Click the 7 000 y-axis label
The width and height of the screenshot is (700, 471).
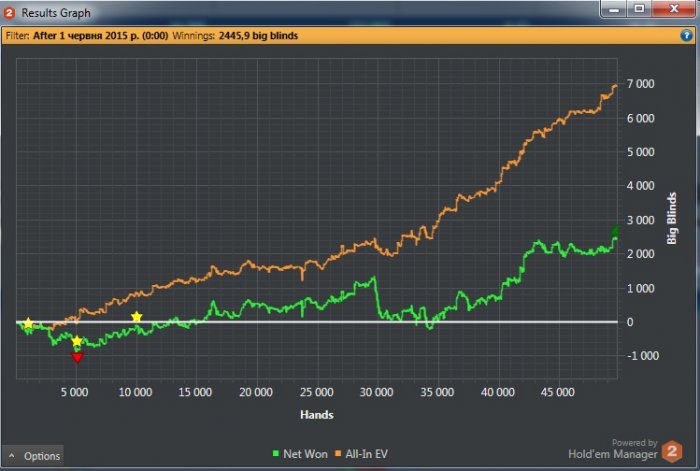[641, 84]
